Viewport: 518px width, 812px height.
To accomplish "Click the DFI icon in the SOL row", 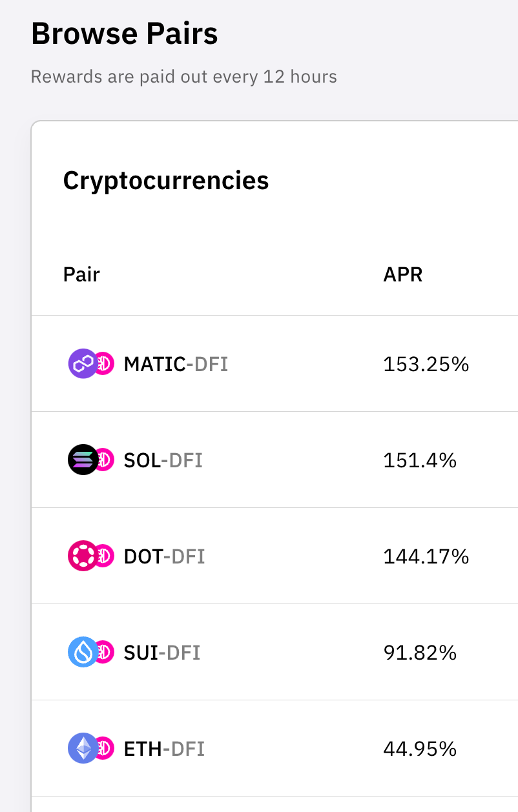I will 105,460.
